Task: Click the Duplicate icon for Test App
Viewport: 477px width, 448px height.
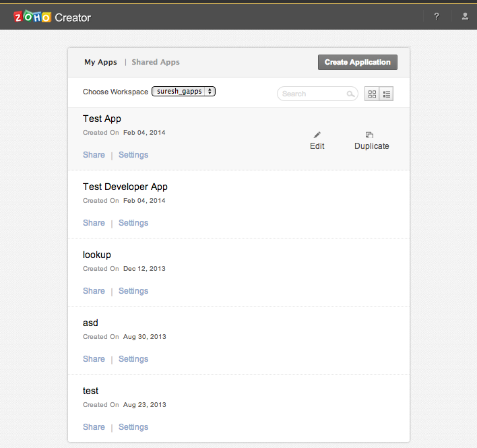Action: tap(369, 135)
